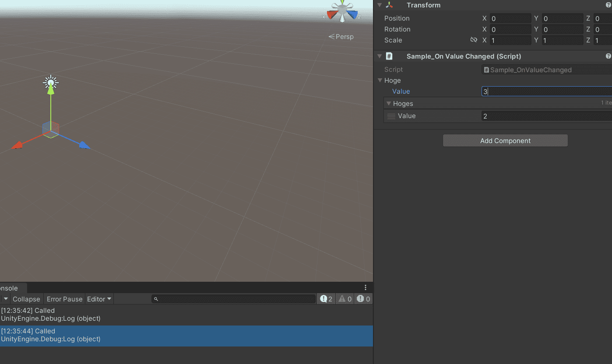
Task: Toggle Error Pause in the Console
Action: tap(64, 299)
